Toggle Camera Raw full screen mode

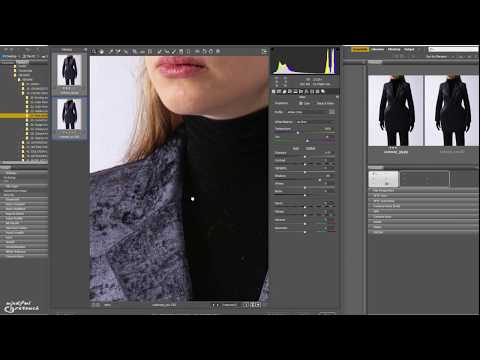coord(264,51)
